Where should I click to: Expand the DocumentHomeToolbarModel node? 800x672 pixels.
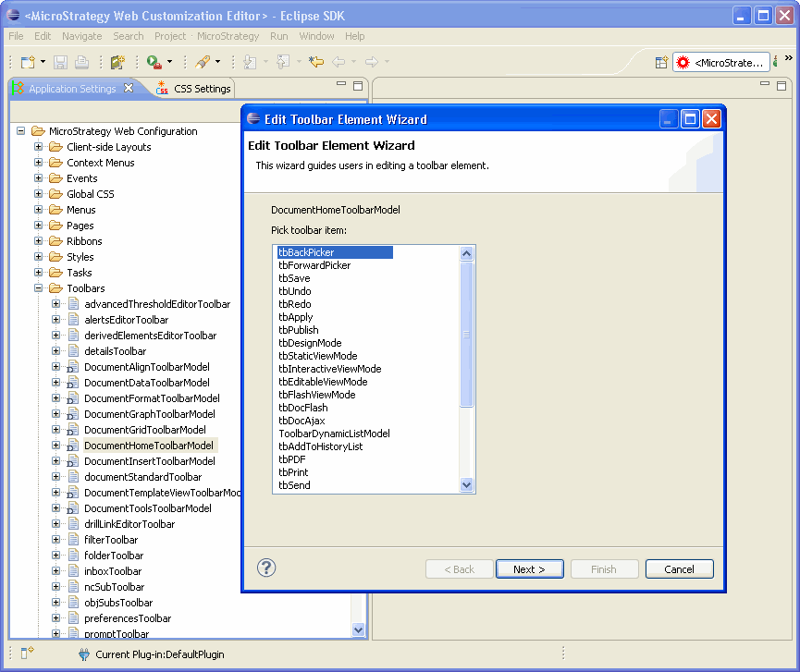[x=56, y=446]
